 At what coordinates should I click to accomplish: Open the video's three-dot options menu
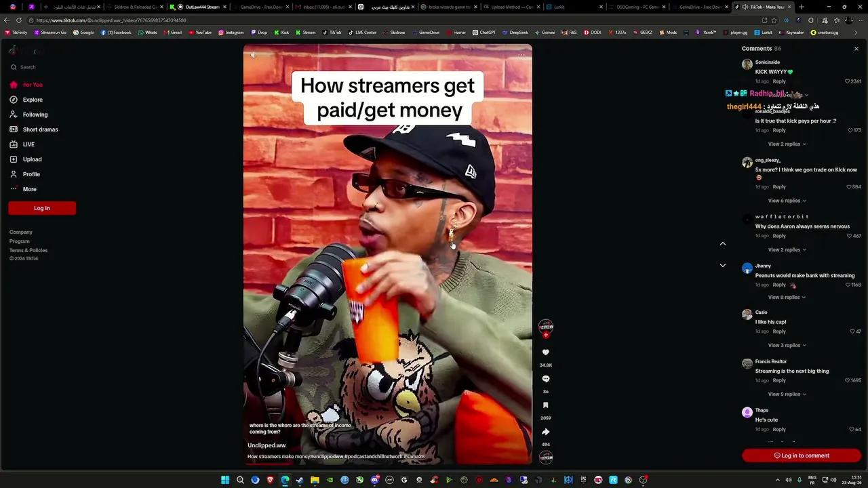point(521,55)
